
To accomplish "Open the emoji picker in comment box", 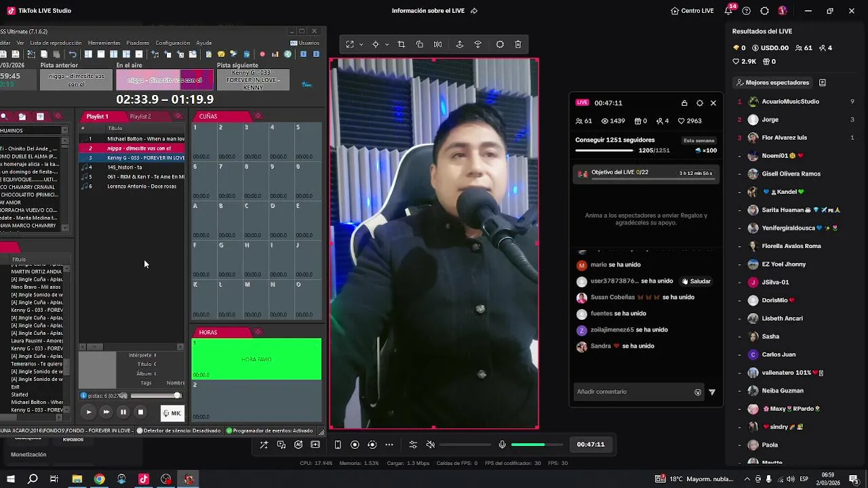I will (698, 392).
